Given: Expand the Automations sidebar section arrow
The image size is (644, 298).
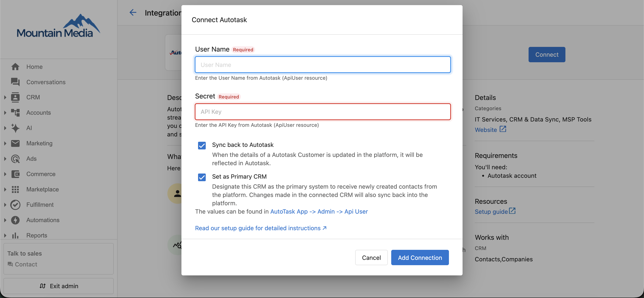Looking at the screenshot, I should 5,220.
